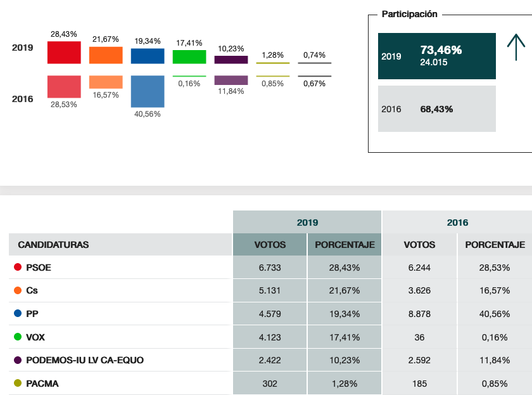Select the PACMA row name
Viewport: 532px width, 395px height.
(42, 384)
